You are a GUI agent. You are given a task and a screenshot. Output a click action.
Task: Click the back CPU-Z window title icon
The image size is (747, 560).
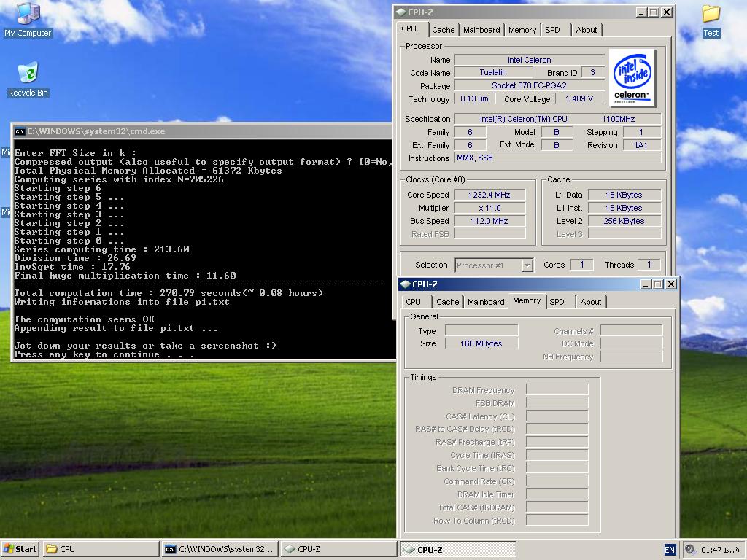(x=401, y=12)
